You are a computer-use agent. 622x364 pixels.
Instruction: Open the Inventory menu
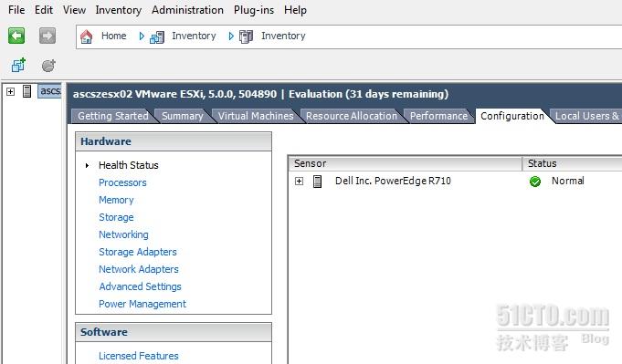point(118,10)
